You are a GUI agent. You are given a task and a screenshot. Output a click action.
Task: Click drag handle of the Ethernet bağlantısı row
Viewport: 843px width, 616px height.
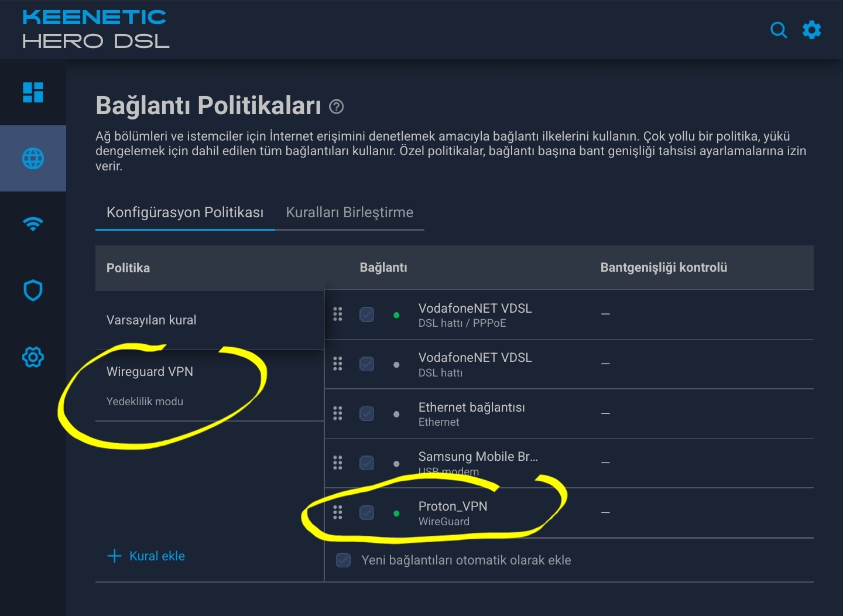[338, 413]
